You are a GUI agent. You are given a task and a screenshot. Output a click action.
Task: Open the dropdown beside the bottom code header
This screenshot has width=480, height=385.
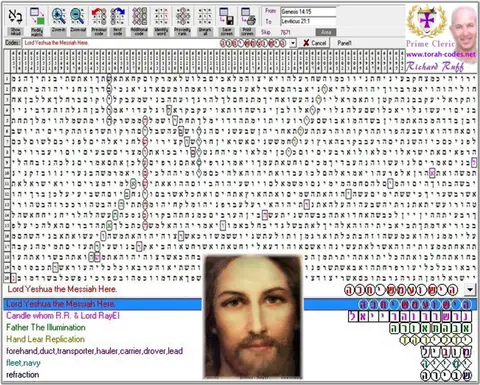pos(469,290)
